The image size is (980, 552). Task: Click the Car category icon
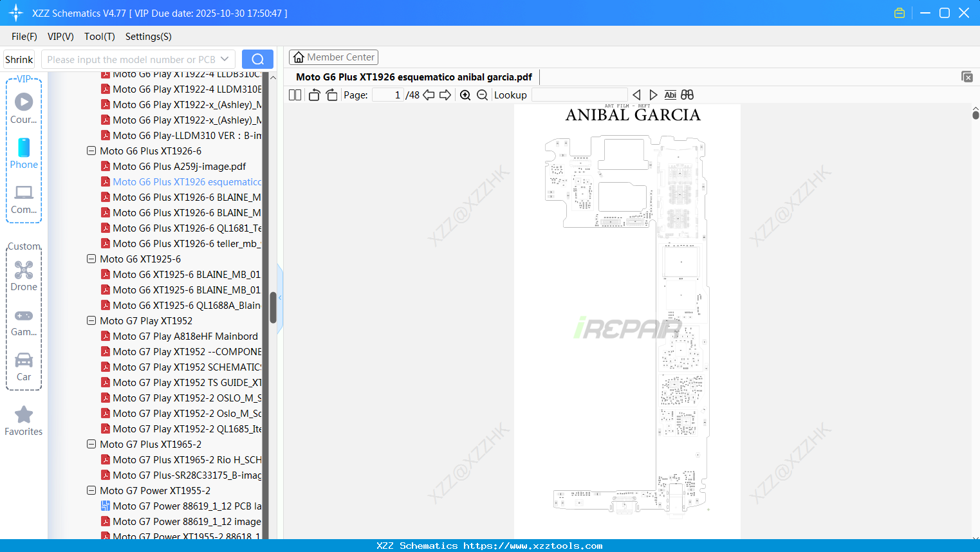pos(24,360)
